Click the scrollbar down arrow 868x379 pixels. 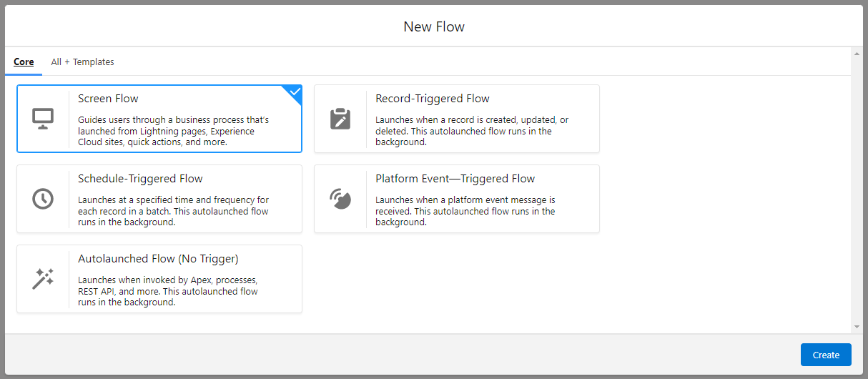click(857, 327)
